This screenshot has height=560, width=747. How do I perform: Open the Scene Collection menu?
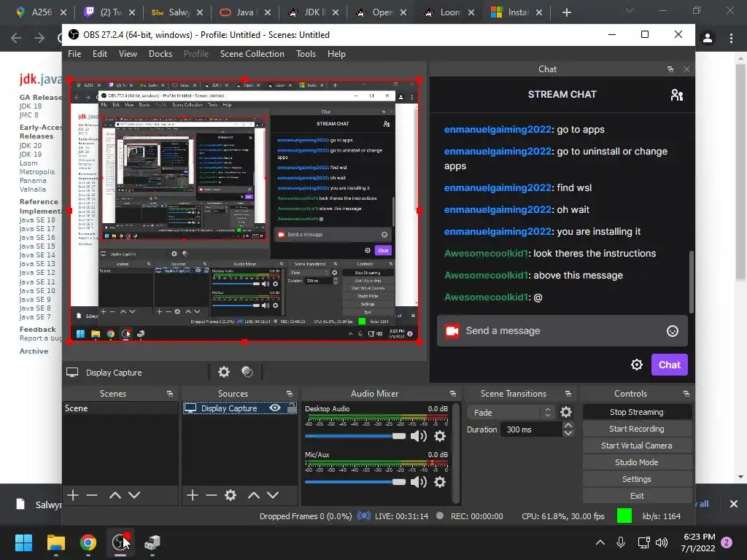[252, 54]
